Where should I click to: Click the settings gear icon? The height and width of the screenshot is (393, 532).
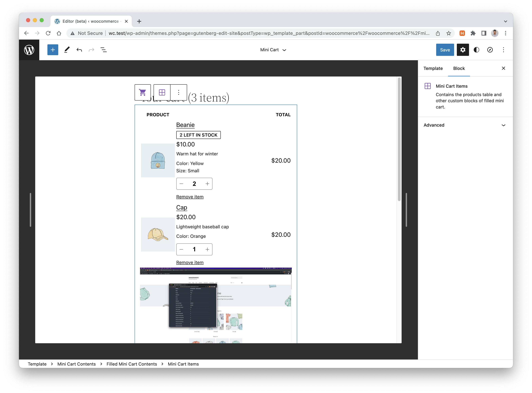[462, 50]
